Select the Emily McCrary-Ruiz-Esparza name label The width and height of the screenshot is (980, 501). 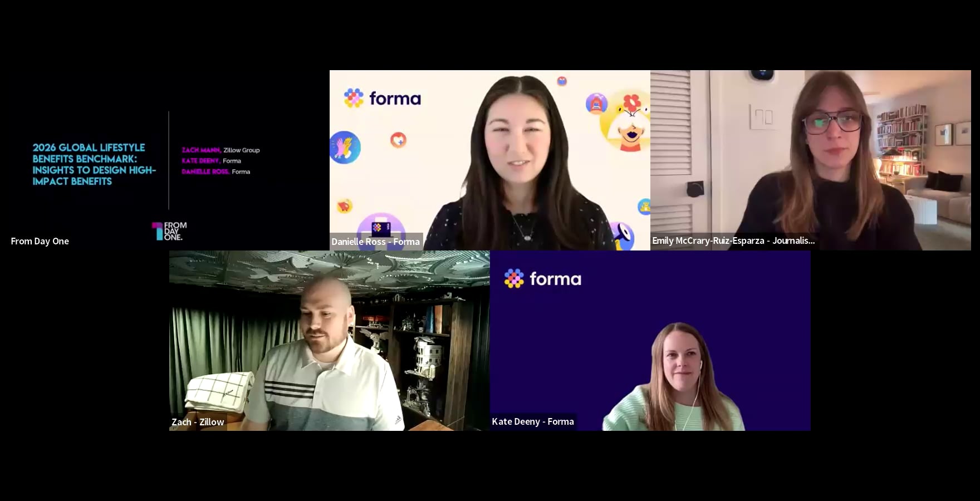733,240
